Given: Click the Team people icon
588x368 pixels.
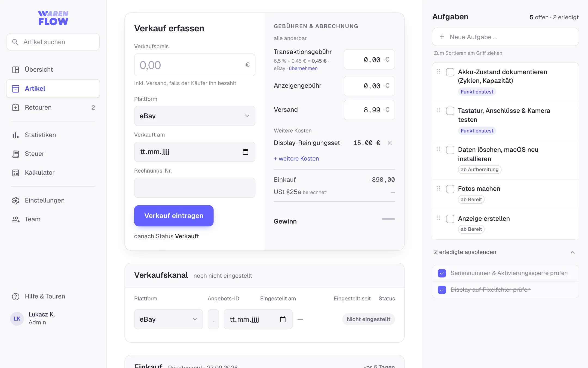Looking at the screenshot, I should 16,219.
